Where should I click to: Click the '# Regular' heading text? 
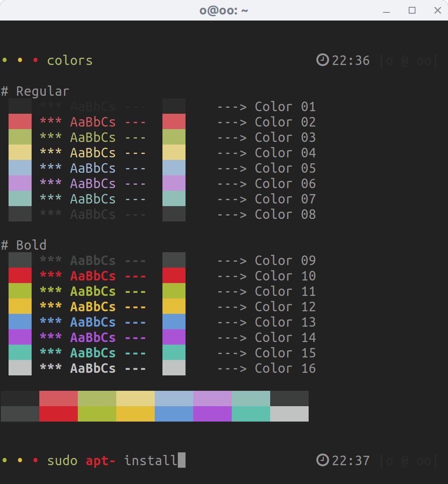(x=35, y=91)
